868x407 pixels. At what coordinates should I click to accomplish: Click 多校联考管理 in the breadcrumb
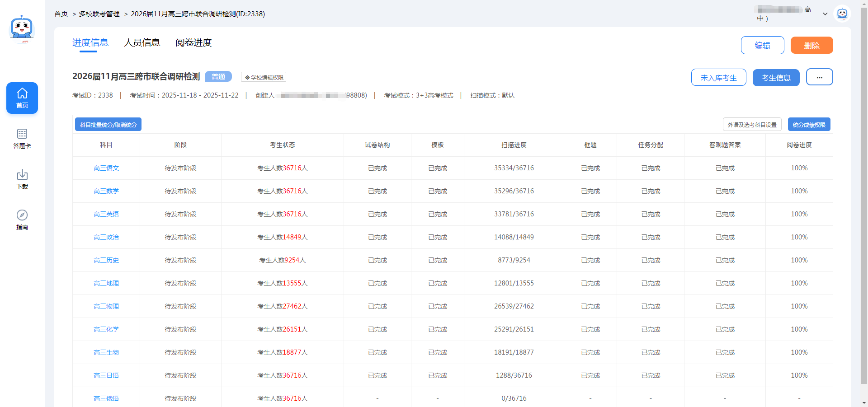click(x=99, y=14)
